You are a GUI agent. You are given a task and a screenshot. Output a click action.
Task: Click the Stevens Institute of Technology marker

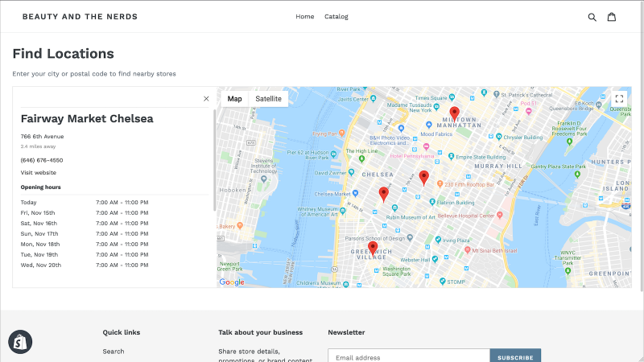pyautogui.click(x=264, y=179)
